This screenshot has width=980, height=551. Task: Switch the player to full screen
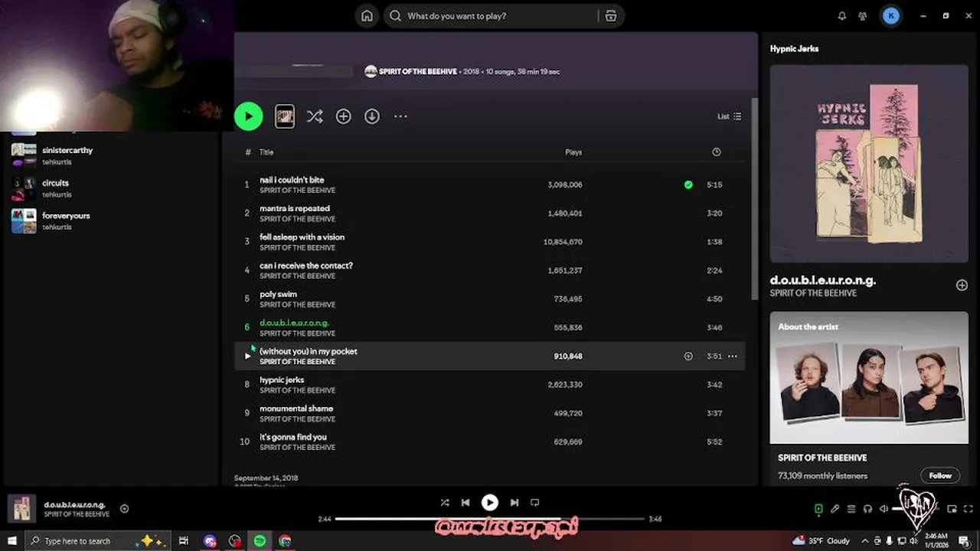968,509
